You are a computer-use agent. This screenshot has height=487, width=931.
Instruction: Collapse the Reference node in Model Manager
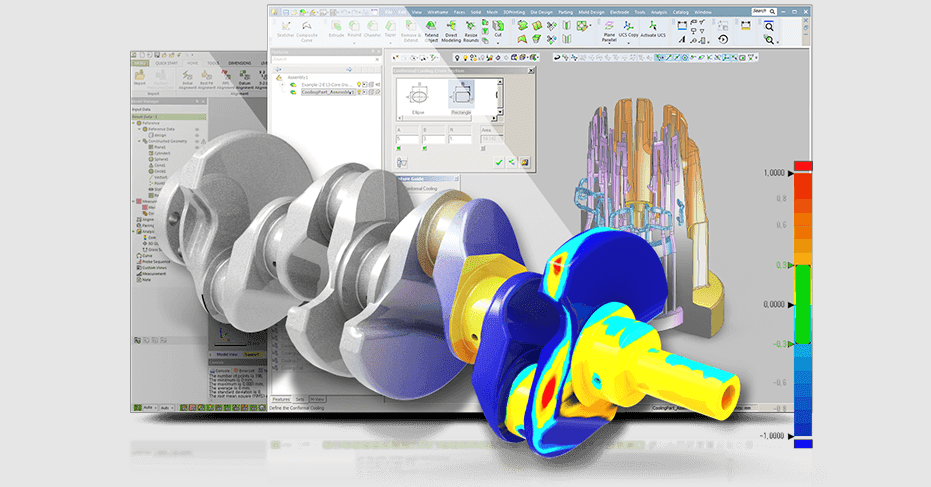(x=134, y=123)
